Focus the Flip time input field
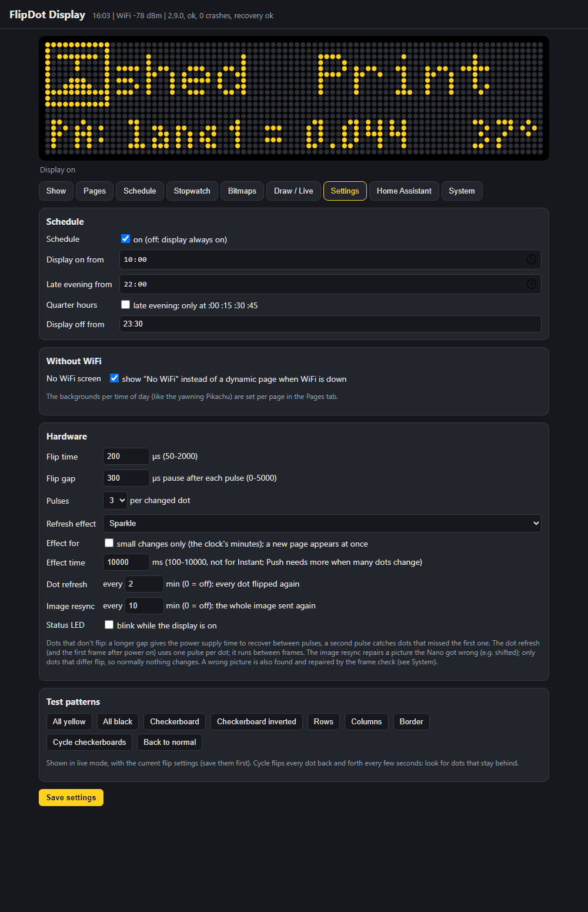Image resolution: width=588 pixels, height=912 pixels. click(126, 456)
